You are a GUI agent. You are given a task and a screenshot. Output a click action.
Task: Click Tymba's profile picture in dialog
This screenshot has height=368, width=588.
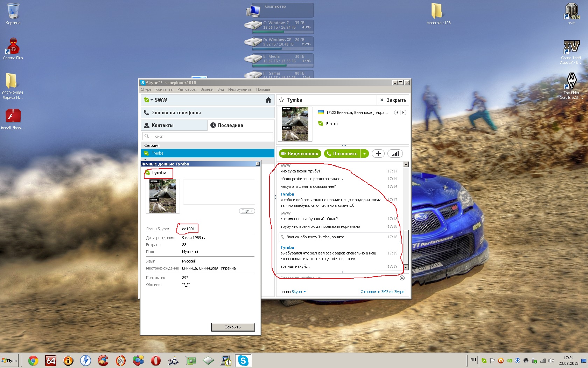click(x=162, y=196)
